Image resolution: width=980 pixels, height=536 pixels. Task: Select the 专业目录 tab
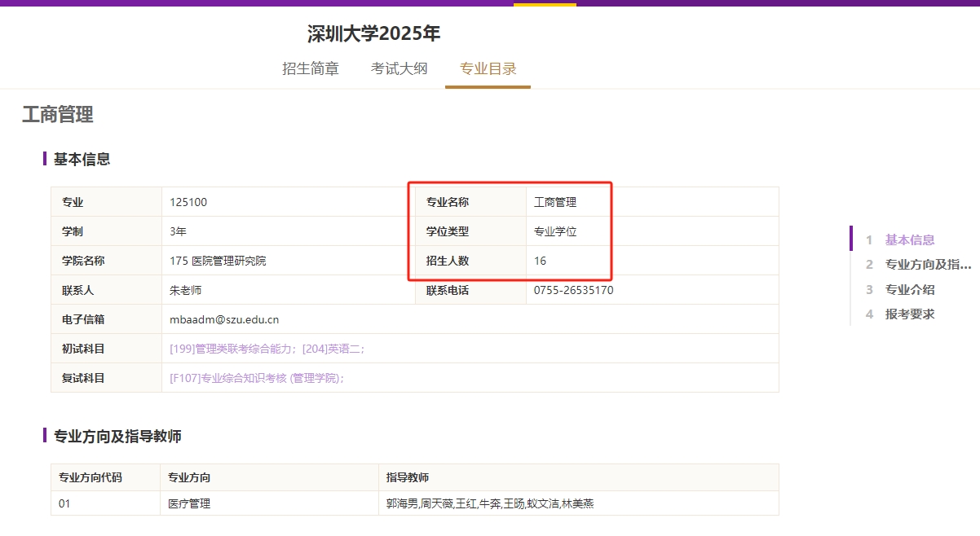click(x=488, y=69)
